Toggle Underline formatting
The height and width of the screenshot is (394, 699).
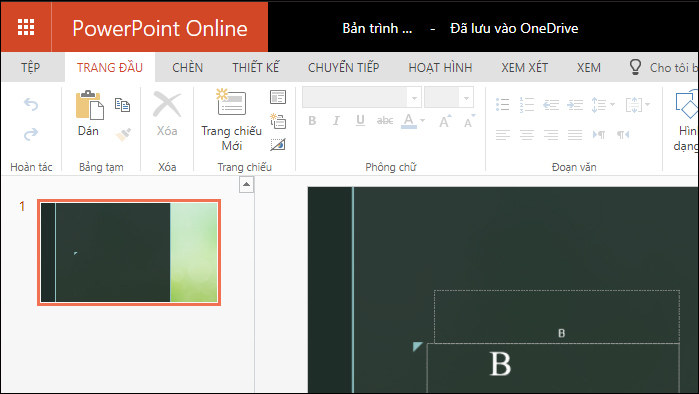tap(360, 121)
